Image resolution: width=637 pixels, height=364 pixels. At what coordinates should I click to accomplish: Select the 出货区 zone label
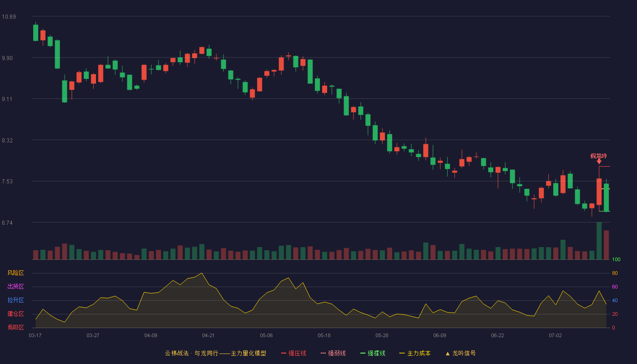(16, 287)
